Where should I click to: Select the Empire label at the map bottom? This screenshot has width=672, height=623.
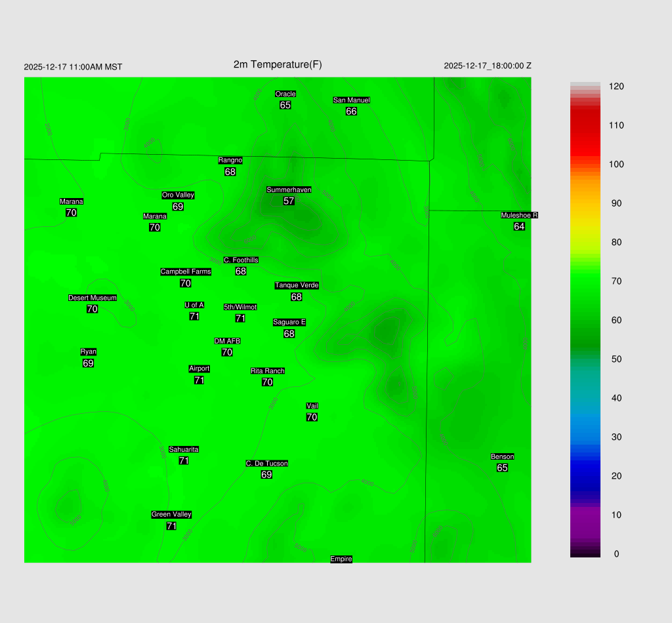pyautogui.click(x=341, y=559)
